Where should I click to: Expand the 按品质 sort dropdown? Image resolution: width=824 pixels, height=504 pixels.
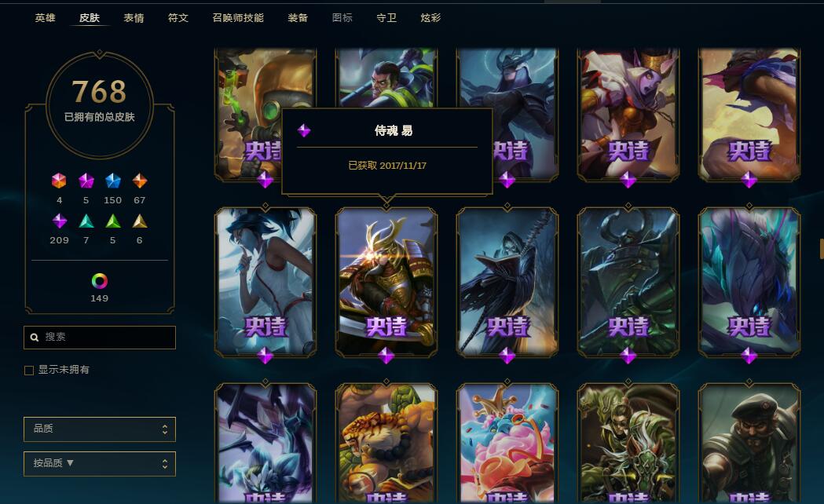click(99, 464)
